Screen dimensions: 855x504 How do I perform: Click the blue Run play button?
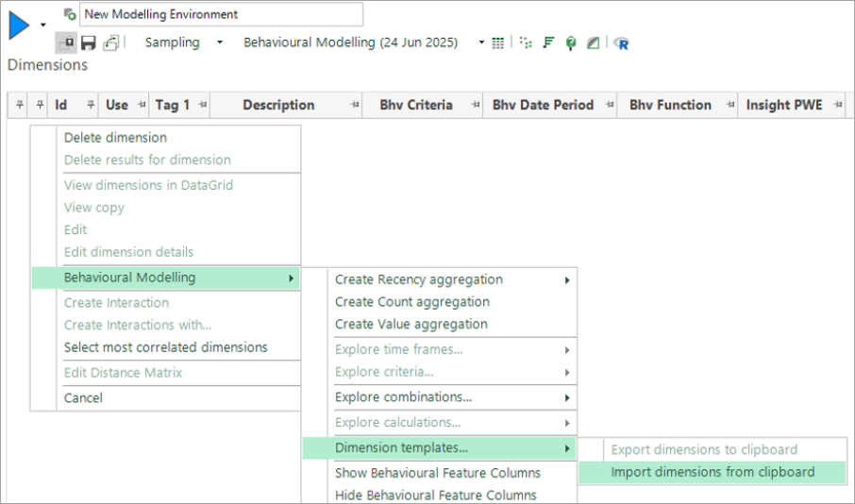19,25
